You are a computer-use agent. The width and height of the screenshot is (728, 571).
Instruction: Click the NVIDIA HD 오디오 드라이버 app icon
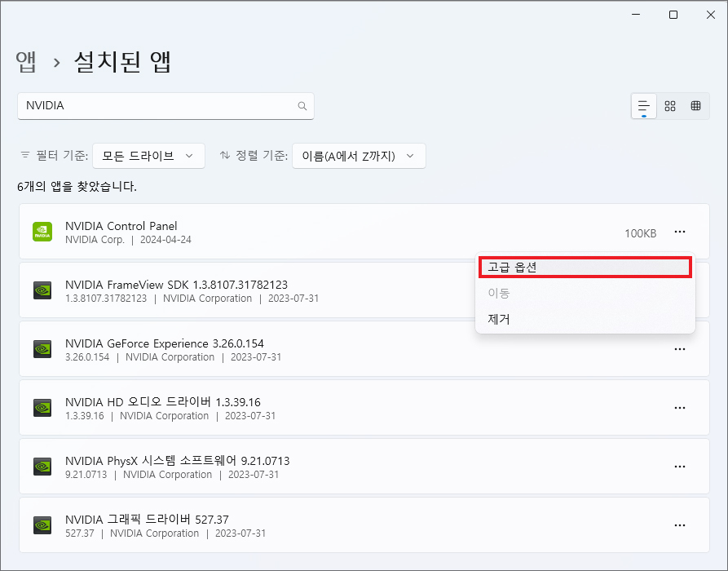point(42,408)
